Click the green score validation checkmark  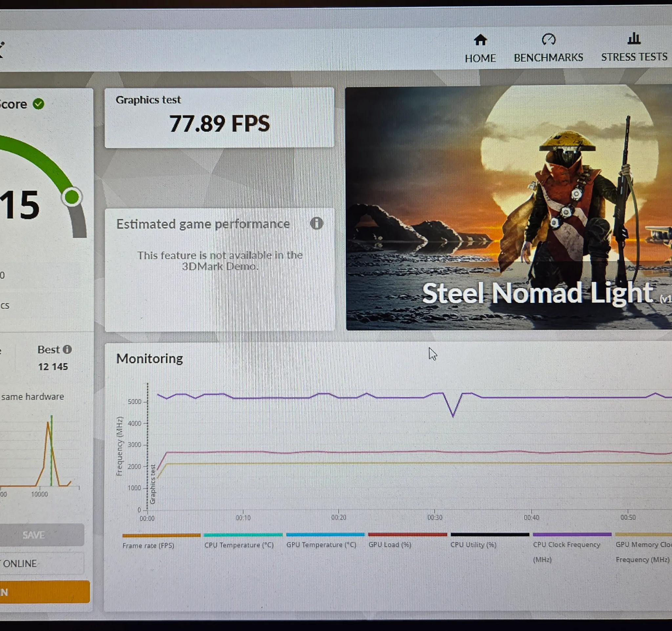[x=38, y=104]
